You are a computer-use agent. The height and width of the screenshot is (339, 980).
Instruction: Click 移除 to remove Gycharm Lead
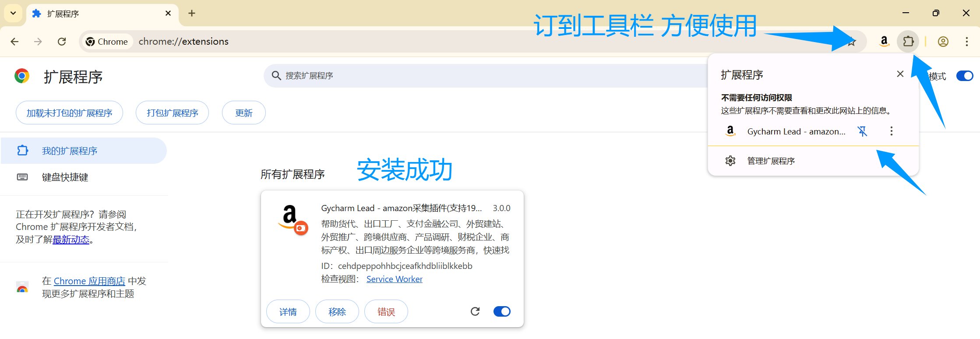pos(337,311)
